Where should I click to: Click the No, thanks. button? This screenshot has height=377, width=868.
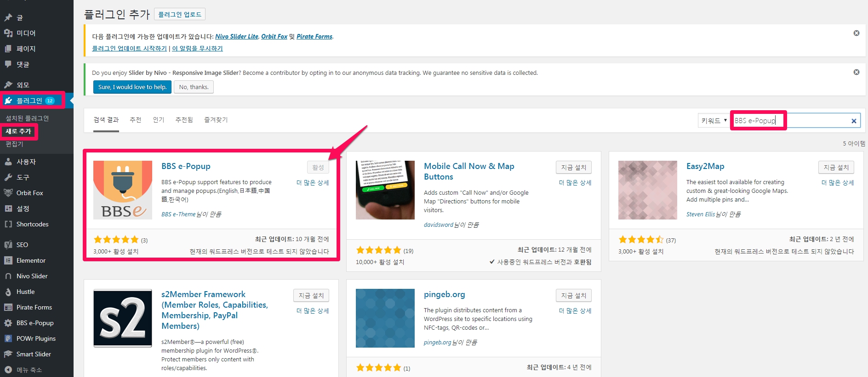tap(194, 87)
